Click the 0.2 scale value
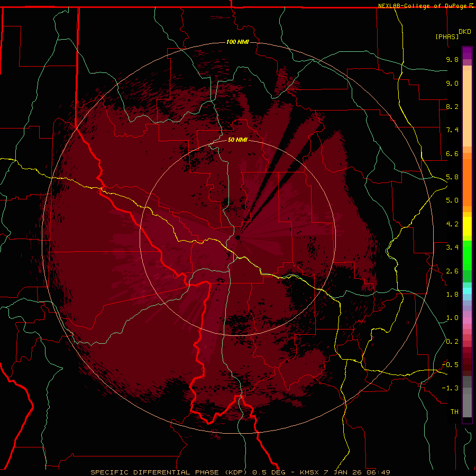The width and height of the screenshot is (476, 476). 452,342
